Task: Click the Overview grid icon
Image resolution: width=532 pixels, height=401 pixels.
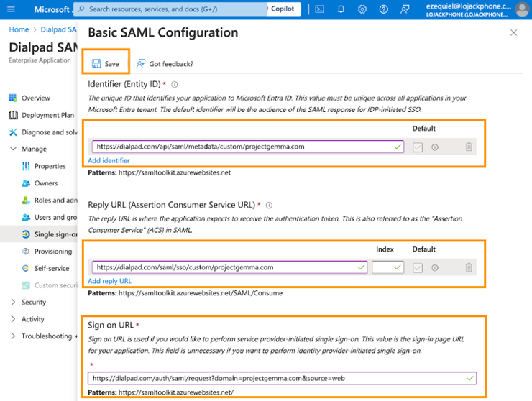Action: (13, 98)
